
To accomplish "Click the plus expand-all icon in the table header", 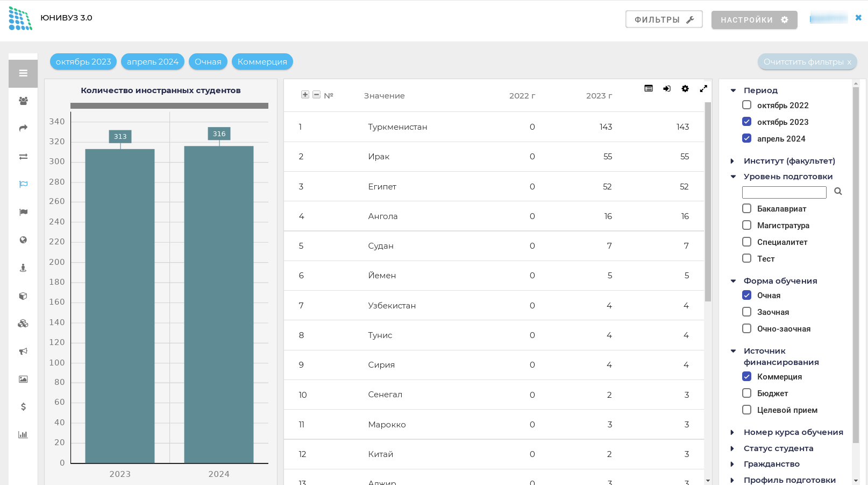I will click(305, 95).
